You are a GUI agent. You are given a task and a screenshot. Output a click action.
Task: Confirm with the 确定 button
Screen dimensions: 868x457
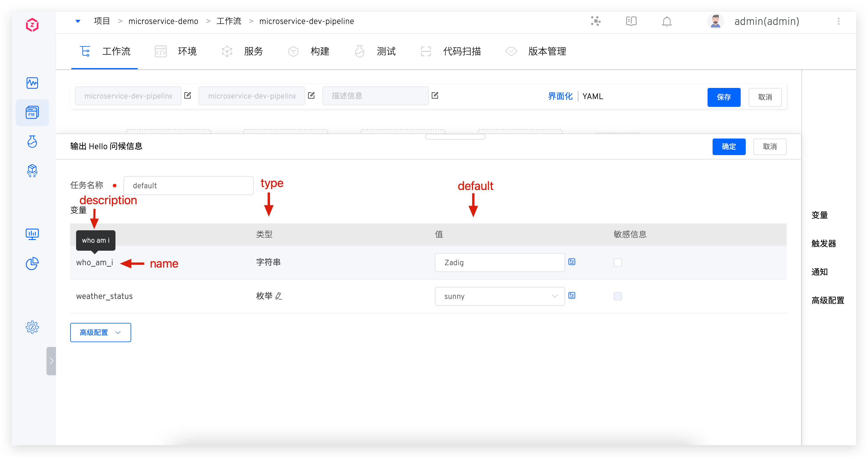pyautogui.click(x=729, y=147)
